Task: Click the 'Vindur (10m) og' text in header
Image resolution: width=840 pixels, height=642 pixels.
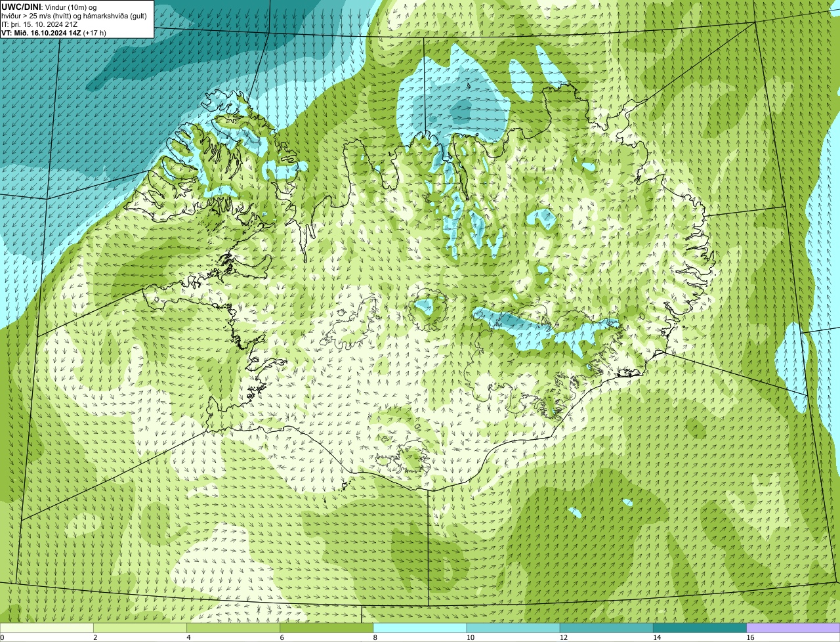Action: click(x=70, y=7)
